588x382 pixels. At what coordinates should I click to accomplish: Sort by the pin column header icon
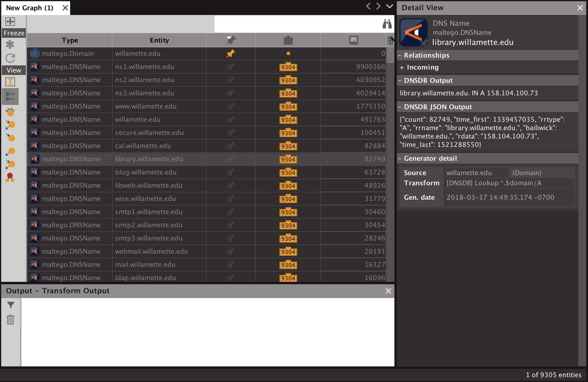(x=231, y=40)
